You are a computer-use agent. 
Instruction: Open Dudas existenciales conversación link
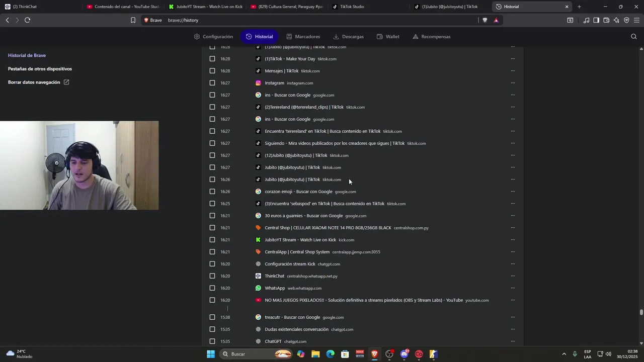pyautogui.click(x=296, y=329)
